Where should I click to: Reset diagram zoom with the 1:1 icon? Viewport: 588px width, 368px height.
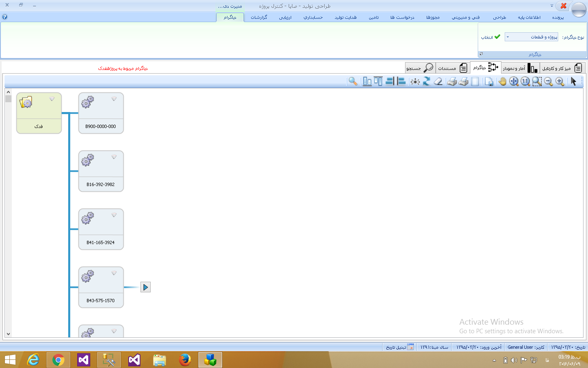pyautogui.click(x=525, y=81)
